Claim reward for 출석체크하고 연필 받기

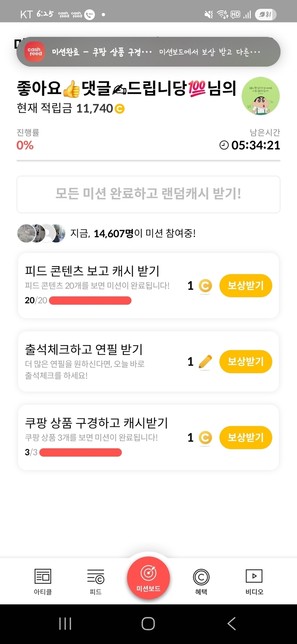245,361
